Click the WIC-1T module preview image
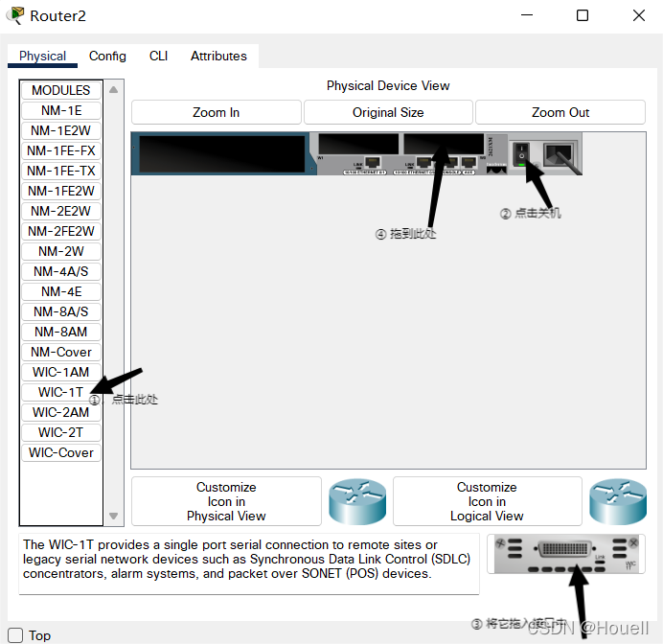The image size is (663, 644). (x=565, y=554)
